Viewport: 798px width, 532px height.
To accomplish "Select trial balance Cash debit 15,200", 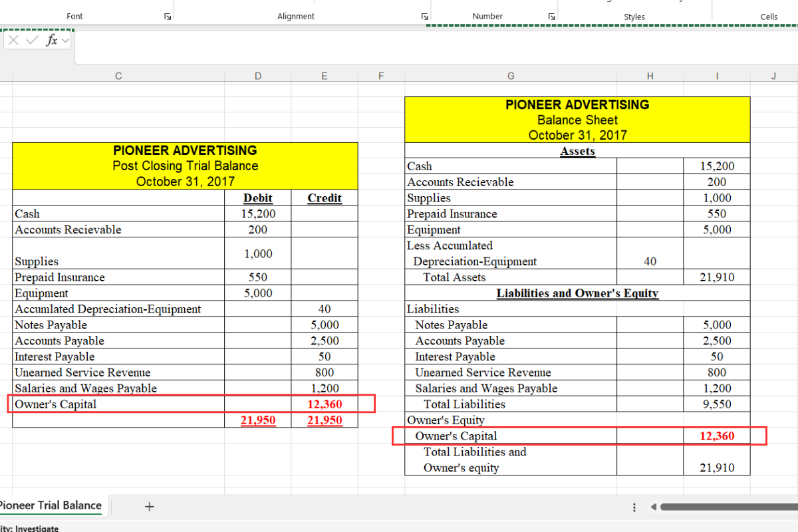I will coord(258,213).
